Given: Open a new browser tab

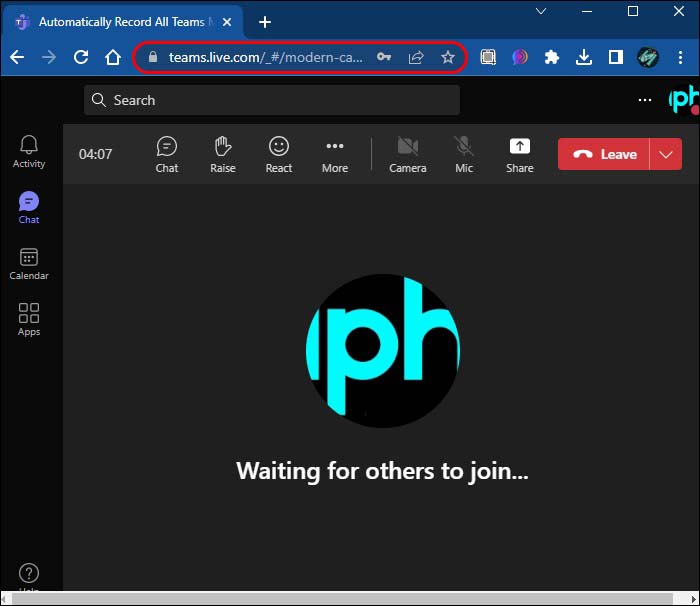Looking at the screenshot, I should [x=265, y=22].
